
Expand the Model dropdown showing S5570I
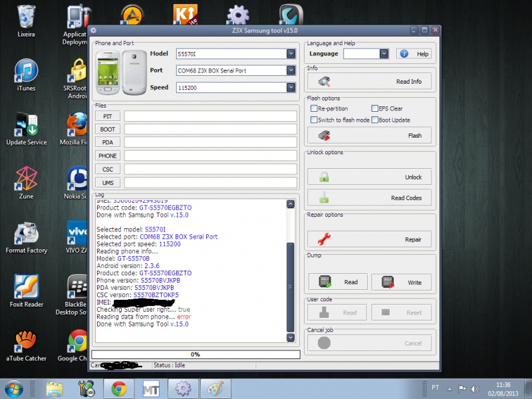click(291, 54)
